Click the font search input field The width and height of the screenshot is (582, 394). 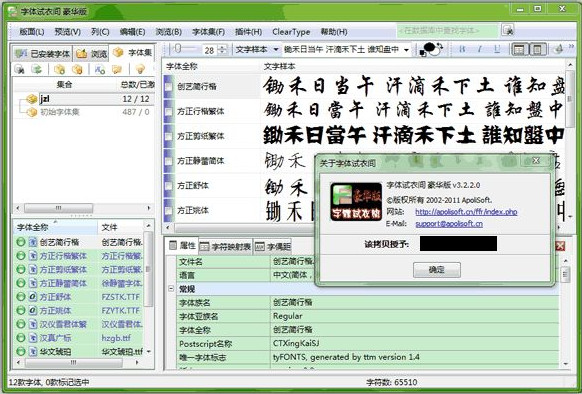tap(448, 30)
